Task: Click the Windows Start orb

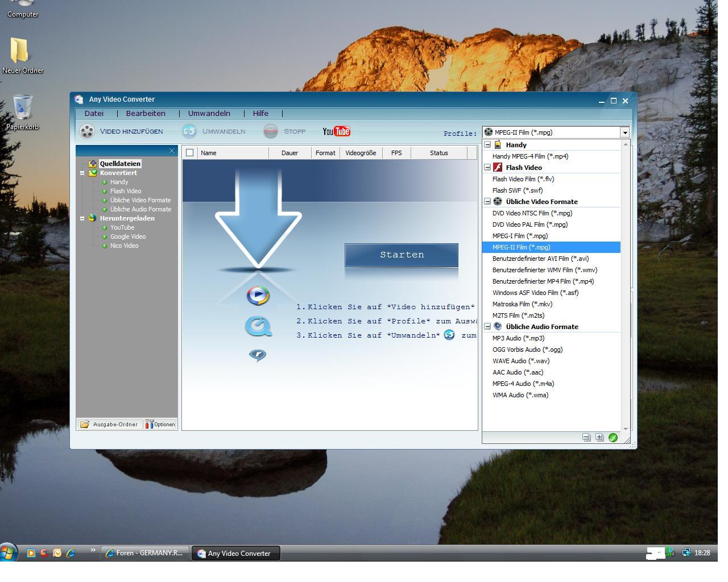Action: (x=8, y=552)
